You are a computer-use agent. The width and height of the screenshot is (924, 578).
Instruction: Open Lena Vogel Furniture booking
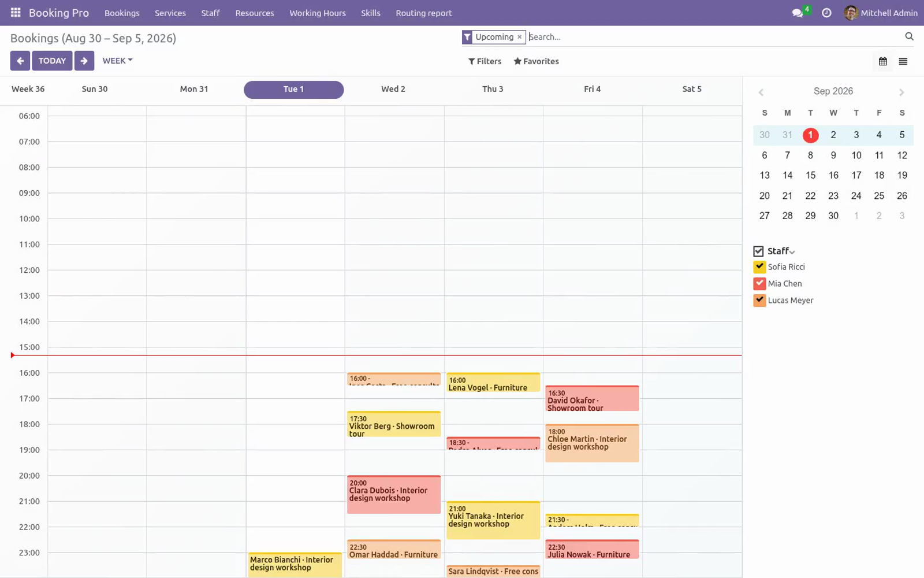pyautogui.click(x=493, y=383)
